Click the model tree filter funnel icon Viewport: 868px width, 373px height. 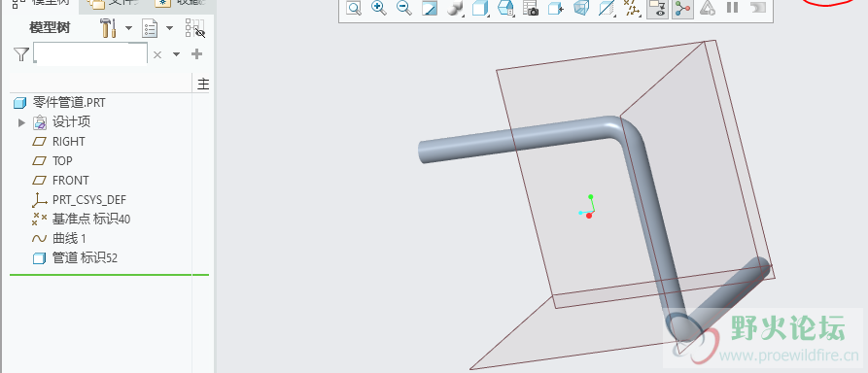click(x=20, y=54)
